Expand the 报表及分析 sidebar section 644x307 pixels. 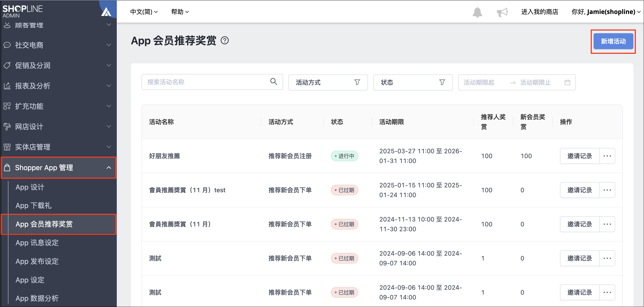pos(109,86)
